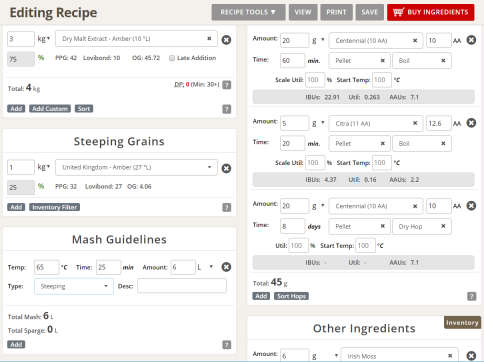The image size is (484, 362).
Task: Open the Recipe Tools dropdown menu
Action: 248,12
